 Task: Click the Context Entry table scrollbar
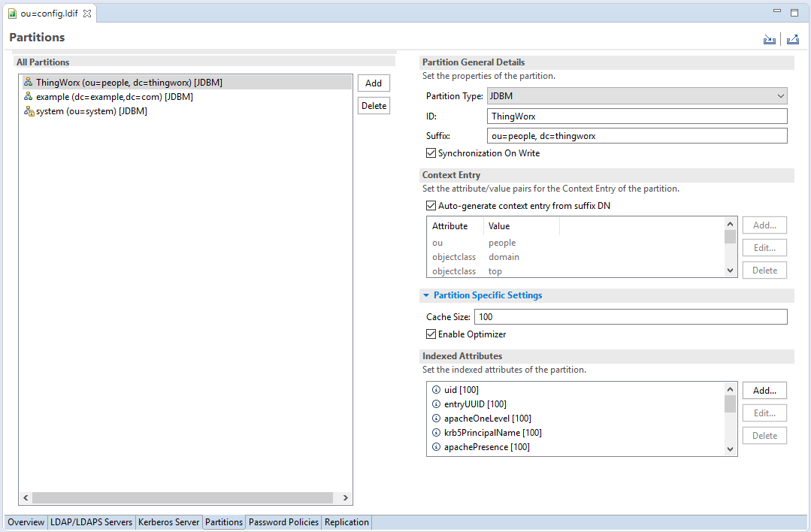click(x=730, y=248)
